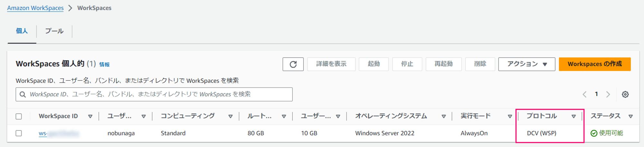Focus the WorkSpaces search input field
644x147 pixels.
tap(154, 94)
